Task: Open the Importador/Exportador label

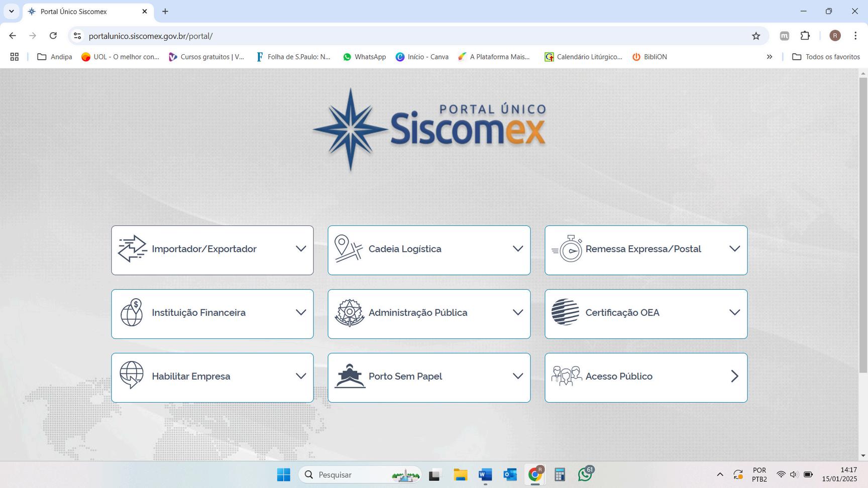Action: [x=204, y=249]
